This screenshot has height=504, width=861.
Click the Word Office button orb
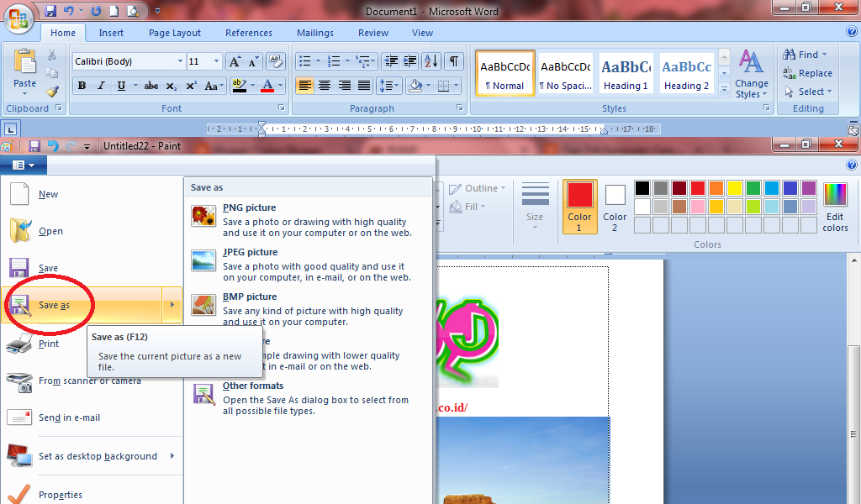[18, 18]
